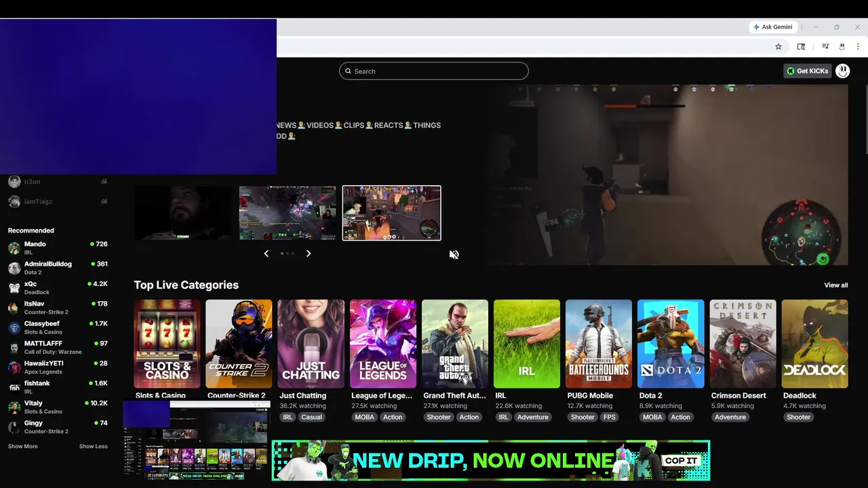The height and width of the screenshot is (488, 868).
Task: Open the Google Lens search icon
Action: point(801,47)
